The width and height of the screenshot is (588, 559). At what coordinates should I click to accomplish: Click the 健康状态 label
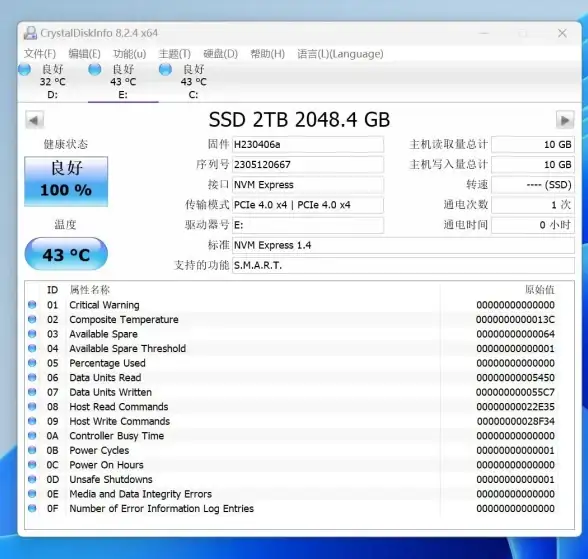(x=66, y=144)
